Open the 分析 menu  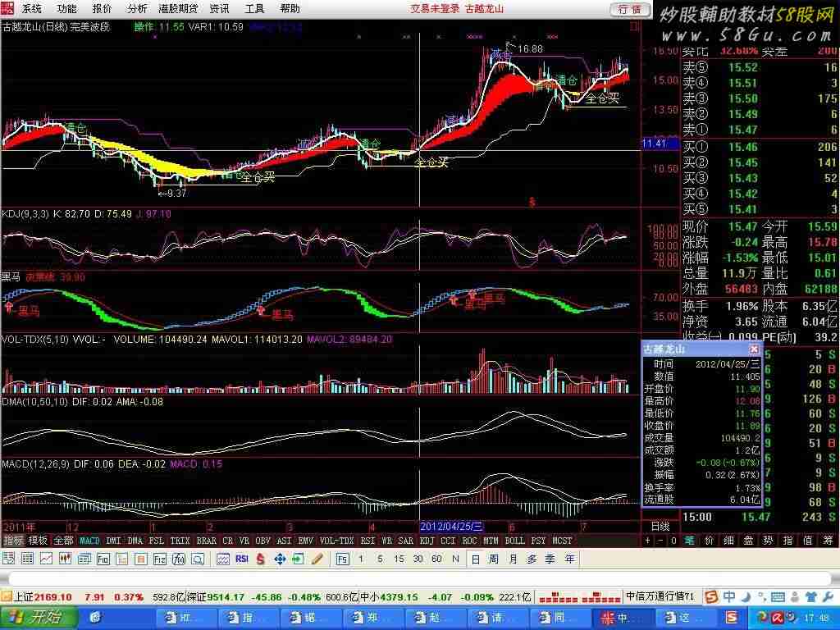pos(137,8)
